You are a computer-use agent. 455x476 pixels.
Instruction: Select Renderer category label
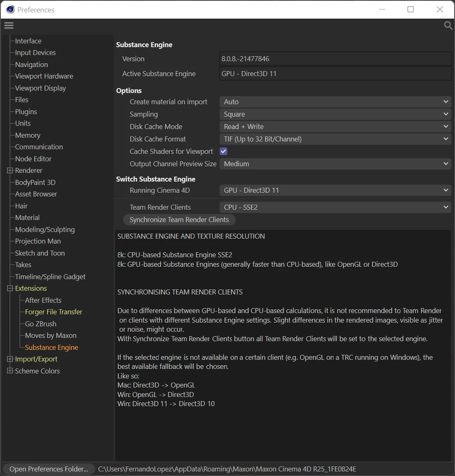[29, 171]
